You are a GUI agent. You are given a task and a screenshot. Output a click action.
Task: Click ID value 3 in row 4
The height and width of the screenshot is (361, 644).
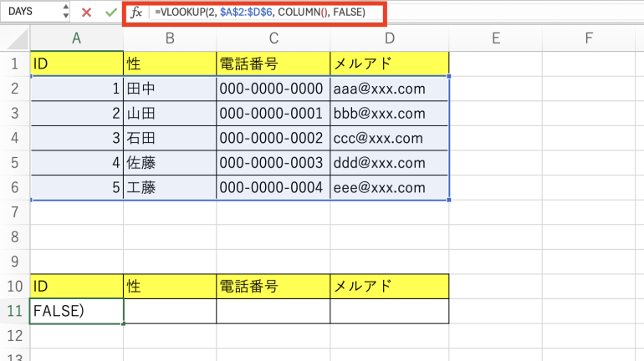(x=77, y=138)
